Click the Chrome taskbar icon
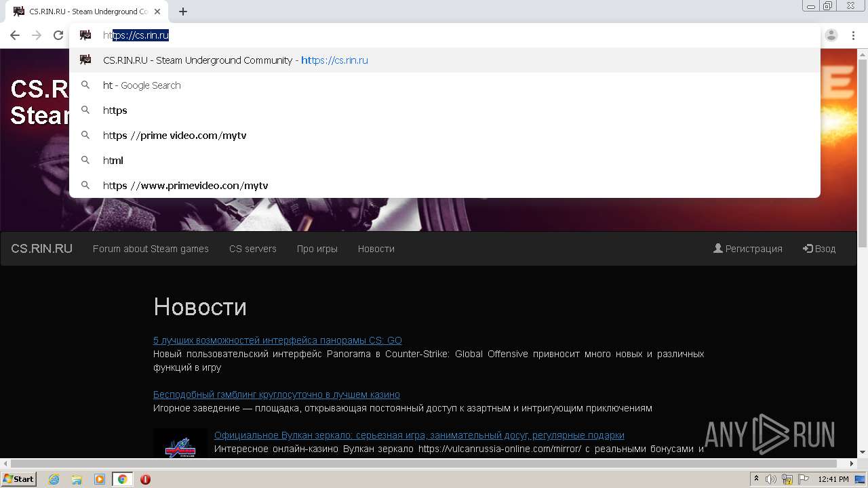 (122, 479)
